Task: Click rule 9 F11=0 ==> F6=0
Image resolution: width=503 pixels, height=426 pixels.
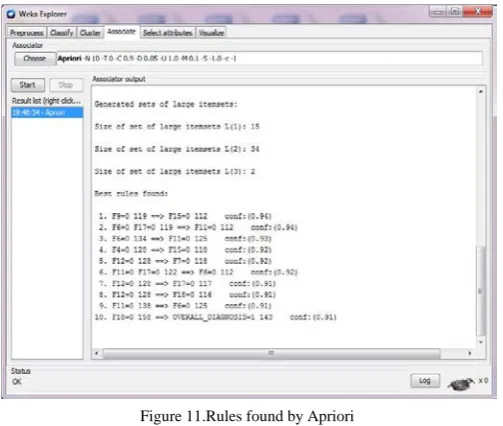Action: coord(185,306)
